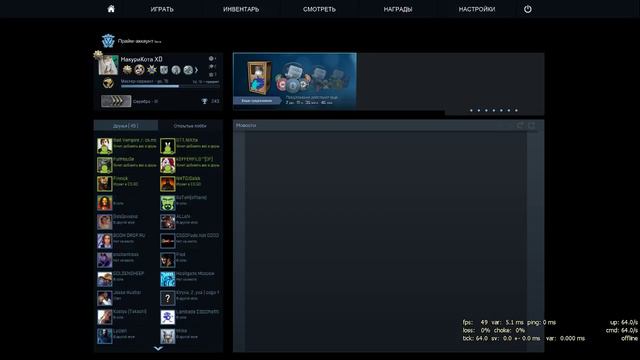Go to the home screen icon
640x360 pixels.
point(111,9)
